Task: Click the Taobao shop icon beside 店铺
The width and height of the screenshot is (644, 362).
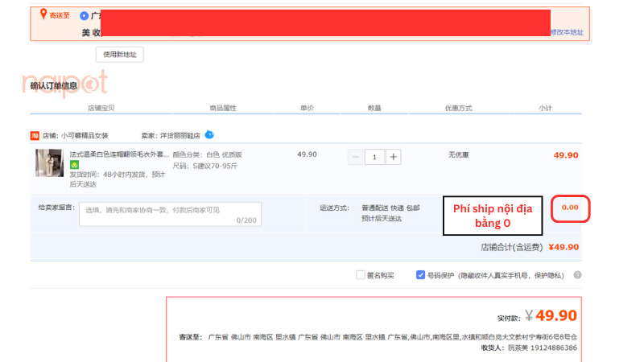Action: [x=35, y=135]
